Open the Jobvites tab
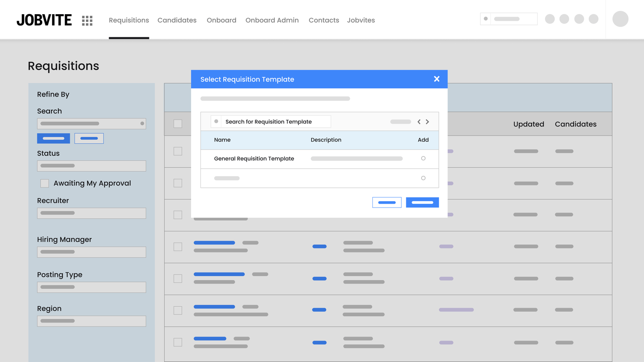This screenshot has width=644, height=362. 361,20
